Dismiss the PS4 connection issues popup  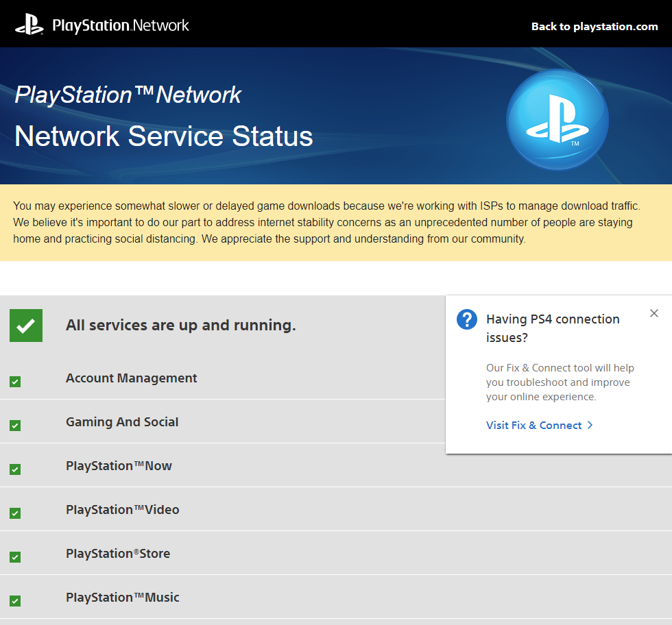[654, 313]
